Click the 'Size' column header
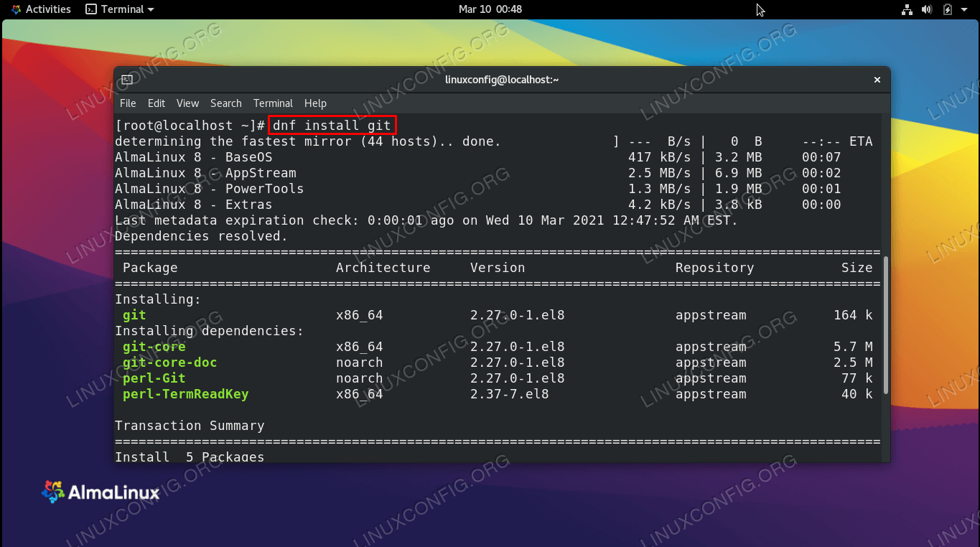The width and height of the screenshot is (980, 547). pyautogui.click(x=857, y=268)
